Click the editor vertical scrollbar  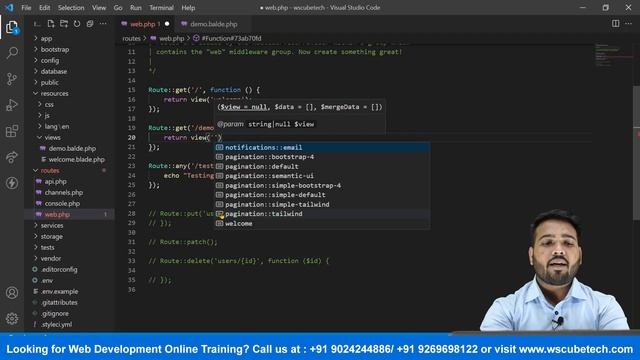pyautogui.click(x=636, y=153)
